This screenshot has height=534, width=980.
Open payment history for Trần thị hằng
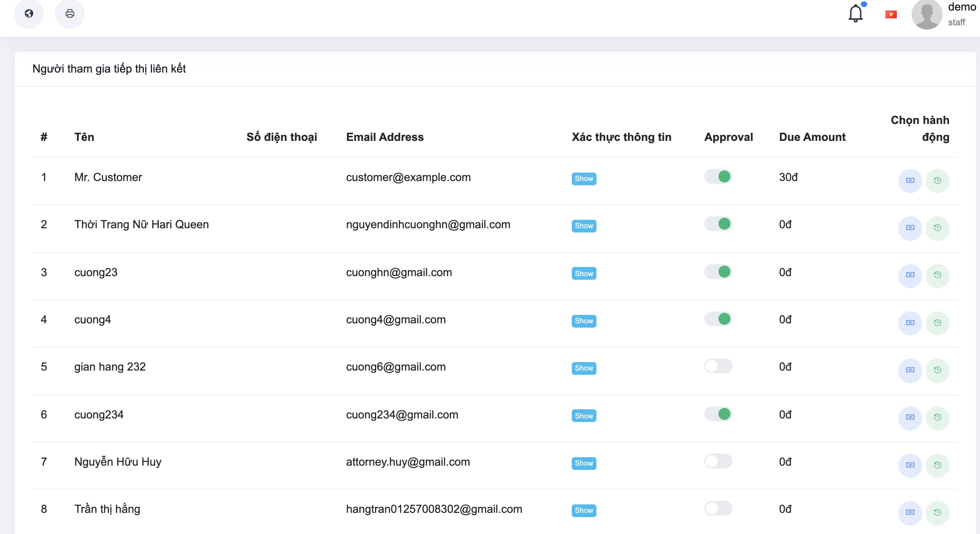pos(937,513)
